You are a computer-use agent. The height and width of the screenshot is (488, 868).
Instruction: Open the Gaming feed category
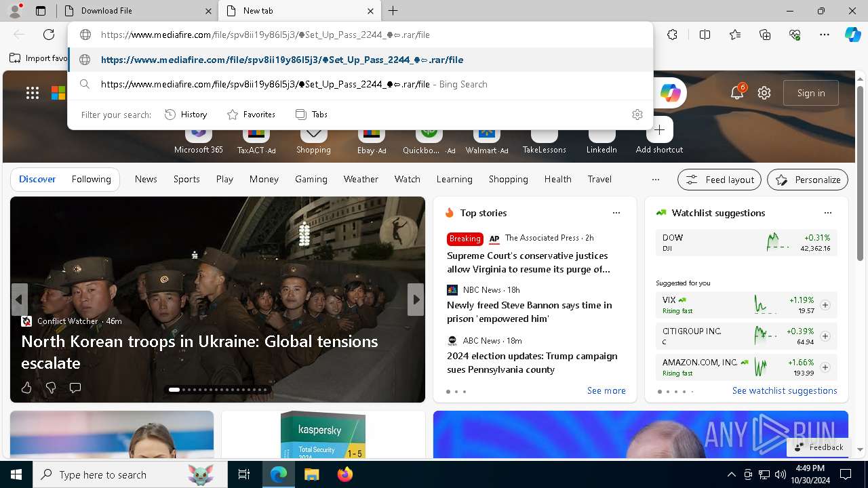pyautogui.click(x=311, y=179)
